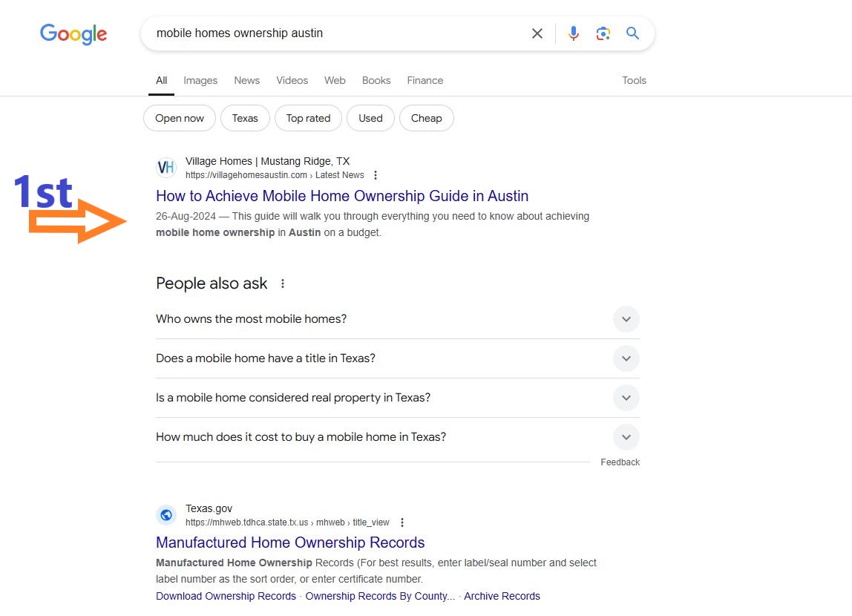Click the VH Village Homes favicon

(166, 167)
